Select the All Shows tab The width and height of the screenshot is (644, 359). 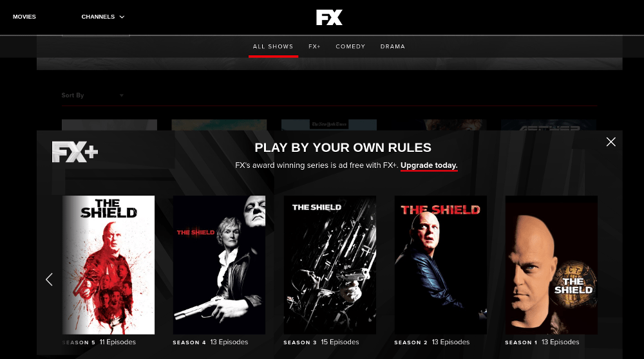(273, 46)
